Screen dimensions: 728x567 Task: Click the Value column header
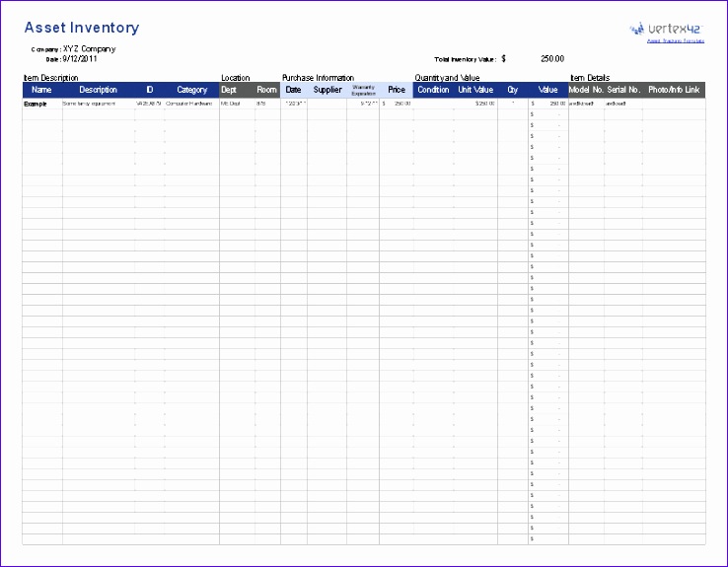(547, 90)
